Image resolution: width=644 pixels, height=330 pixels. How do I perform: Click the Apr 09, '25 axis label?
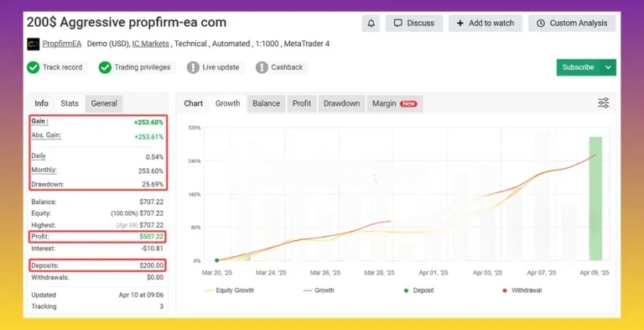595,273
